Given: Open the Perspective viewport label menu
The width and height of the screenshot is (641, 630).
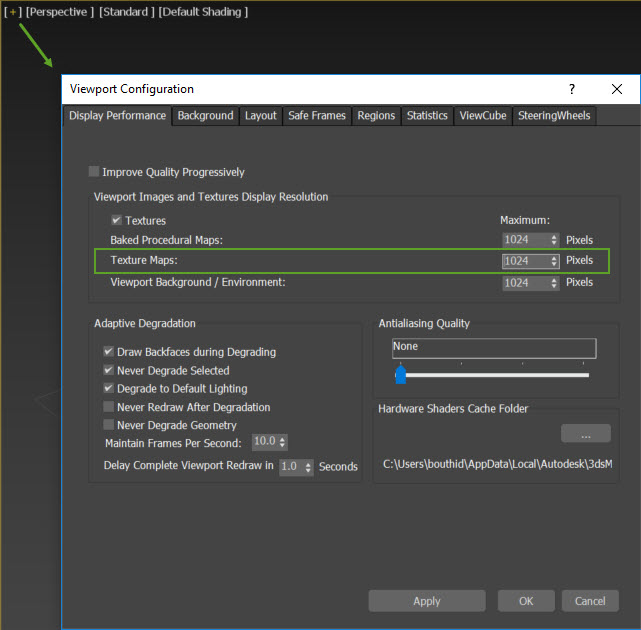Looking at the screenshot, I should tap(59, 12).
